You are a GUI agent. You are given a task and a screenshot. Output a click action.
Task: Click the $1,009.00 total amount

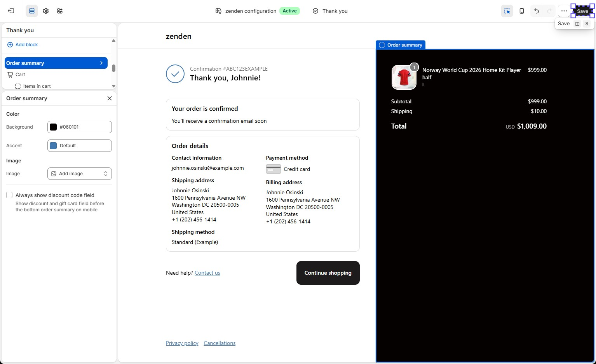pyautogui.click(x=532, y=126)
